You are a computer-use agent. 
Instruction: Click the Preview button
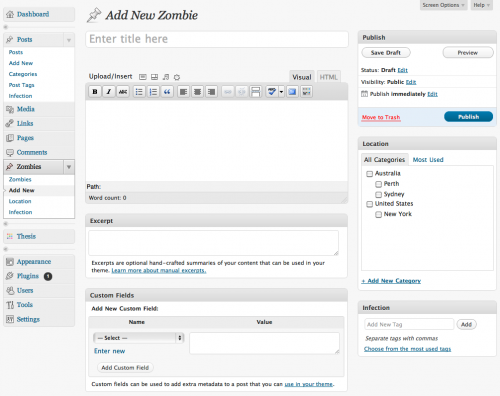pos(468,53)
